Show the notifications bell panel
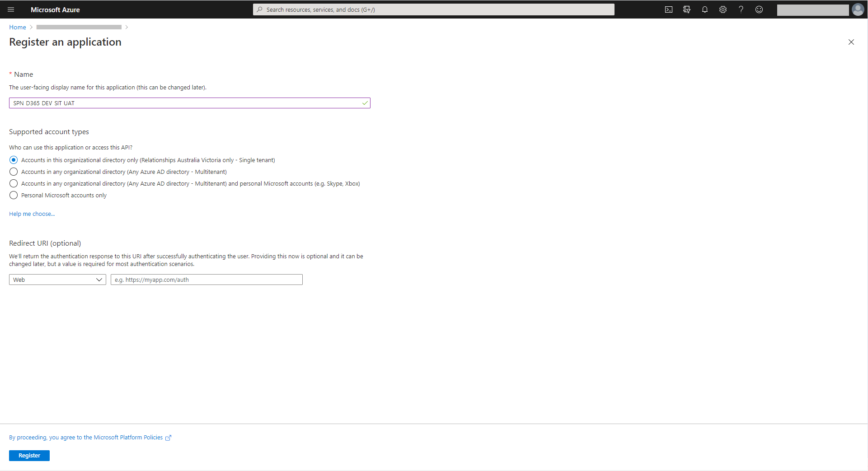 point(705,9)
